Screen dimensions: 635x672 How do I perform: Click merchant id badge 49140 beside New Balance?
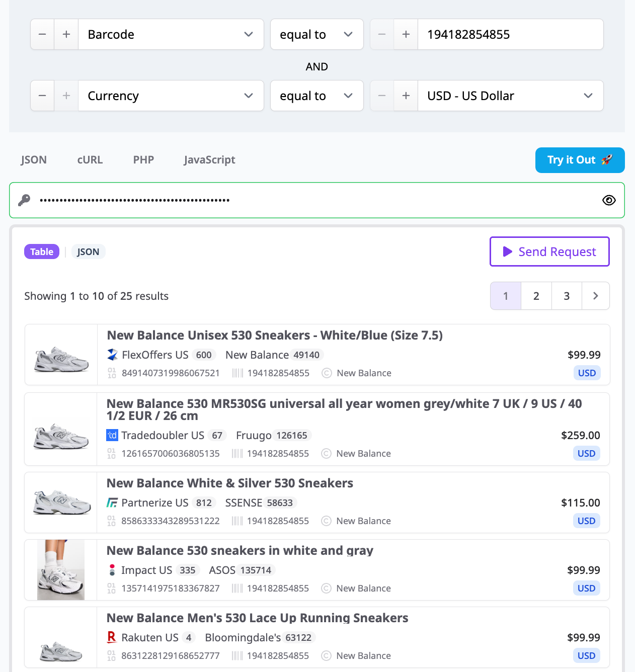(307, 355)
